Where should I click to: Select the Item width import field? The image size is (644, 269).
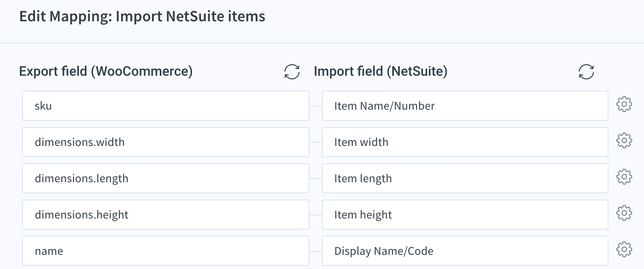click(465, 142)
